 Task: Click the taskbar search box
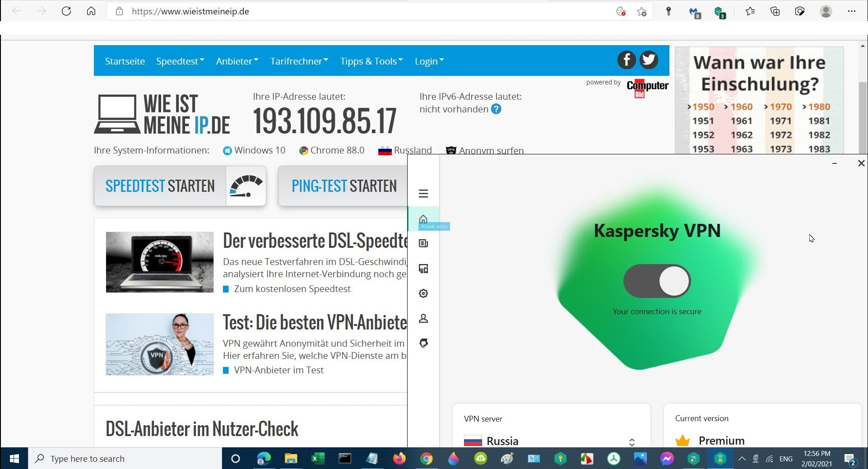pyautogui.click(x=125, y=459)
